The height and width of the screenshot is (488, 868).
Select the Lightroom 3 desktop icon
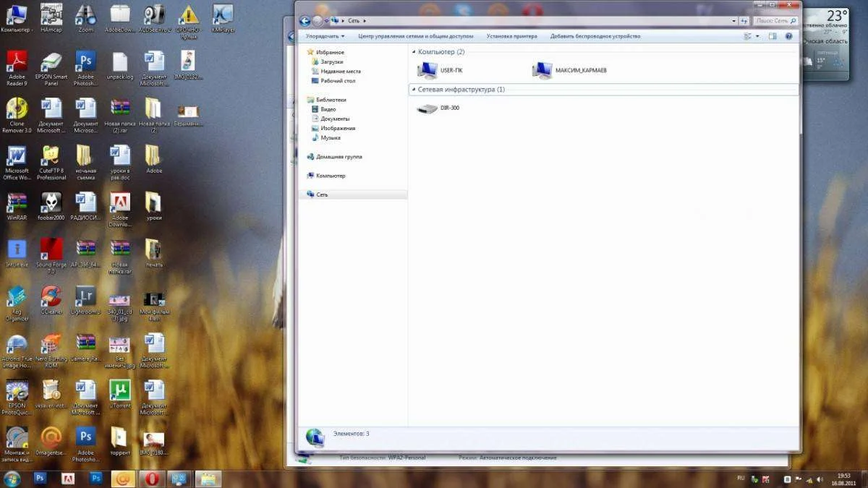coord(85,300)
